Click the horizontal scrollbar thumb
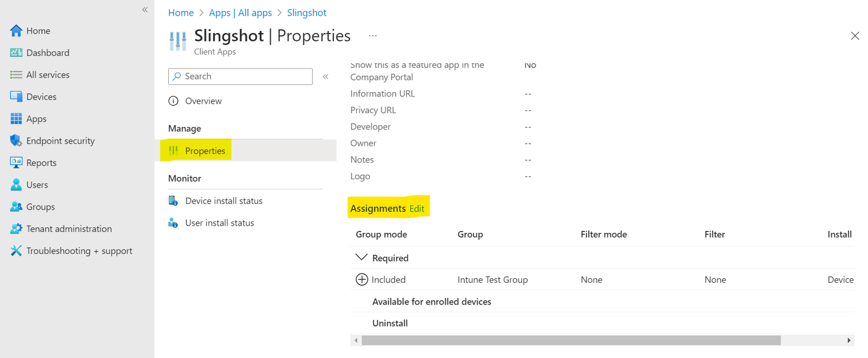 click(x=571, y=340)
